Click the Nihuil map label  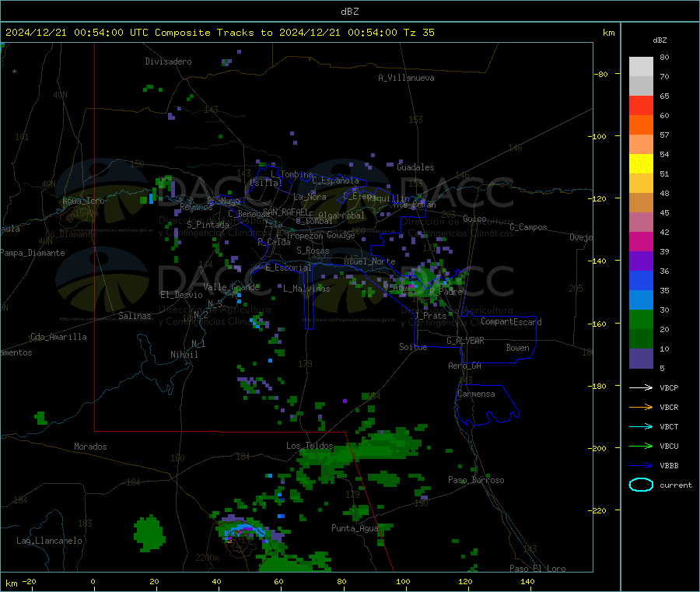coord(184,355)
